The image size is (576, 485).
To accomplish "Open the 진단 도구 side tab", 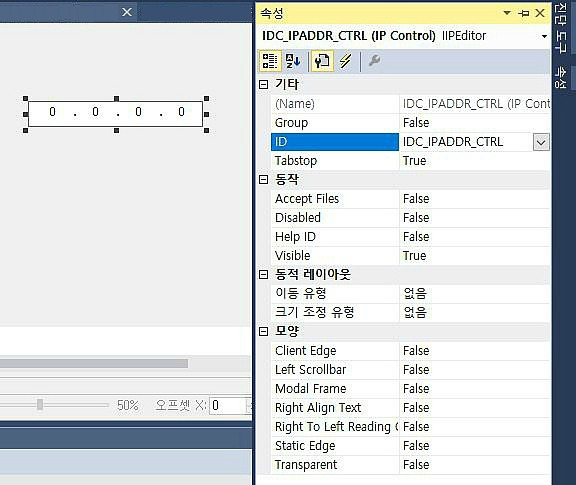I will 560,28.
